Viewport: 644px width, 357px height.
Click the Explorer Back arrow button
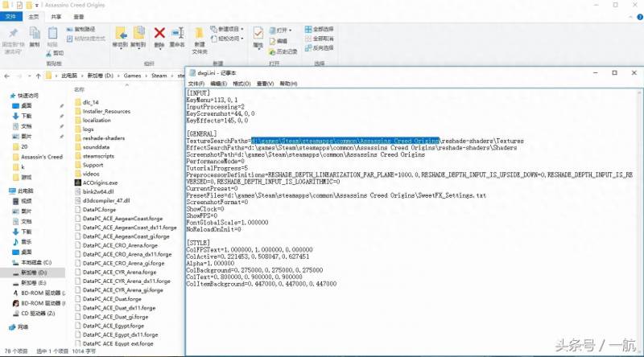pos(7,76)
